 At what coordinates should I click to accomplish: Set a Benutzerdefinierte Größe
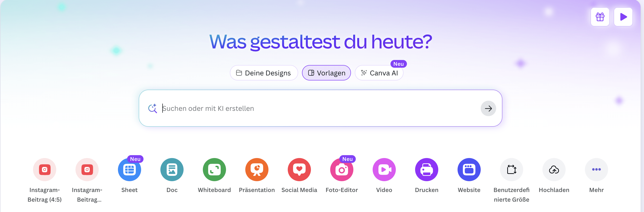511,170
